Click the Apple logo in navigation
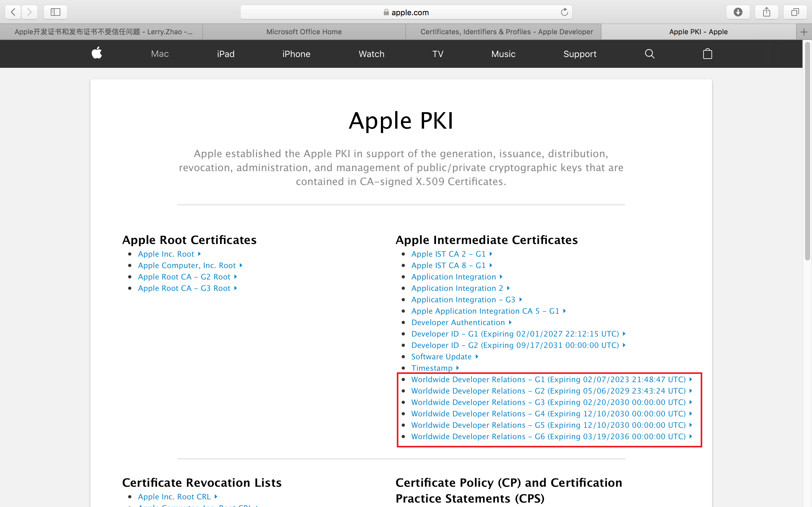The image size is (812, 507). pos(97,54)
